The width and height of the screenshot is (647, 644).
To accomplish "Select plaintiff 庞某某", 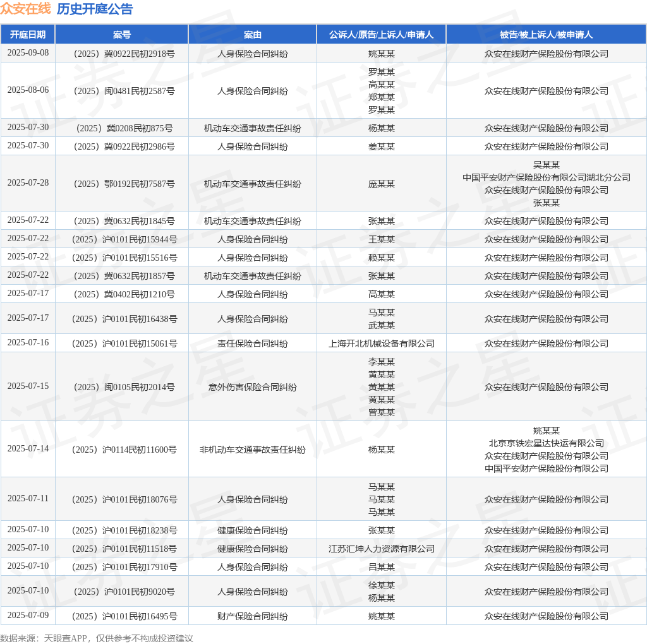I will click(381, 184).
